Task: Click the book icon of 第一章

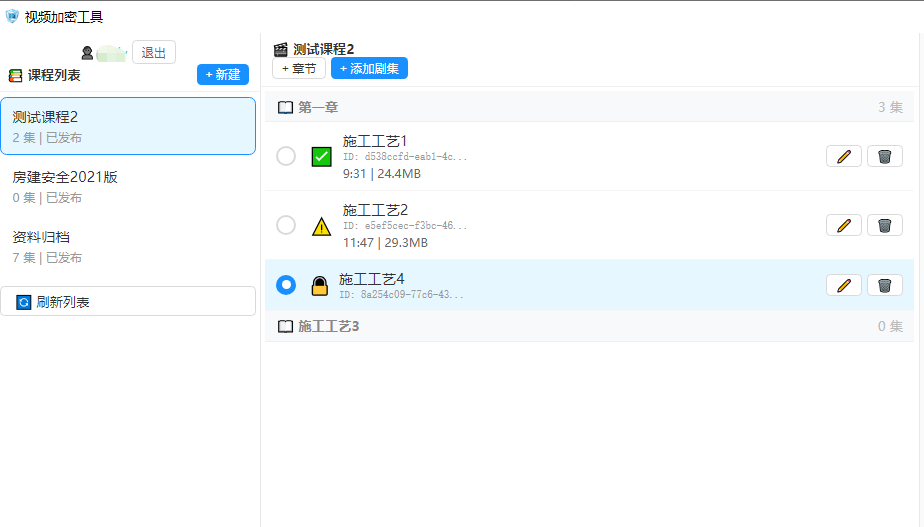Action: (285, 107)
